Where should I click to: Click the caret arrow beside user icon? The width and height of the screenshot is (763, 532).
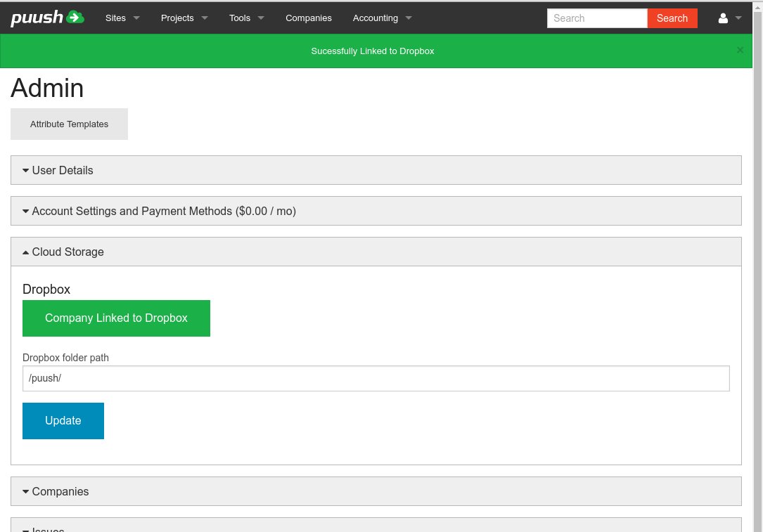coord(738,18)
